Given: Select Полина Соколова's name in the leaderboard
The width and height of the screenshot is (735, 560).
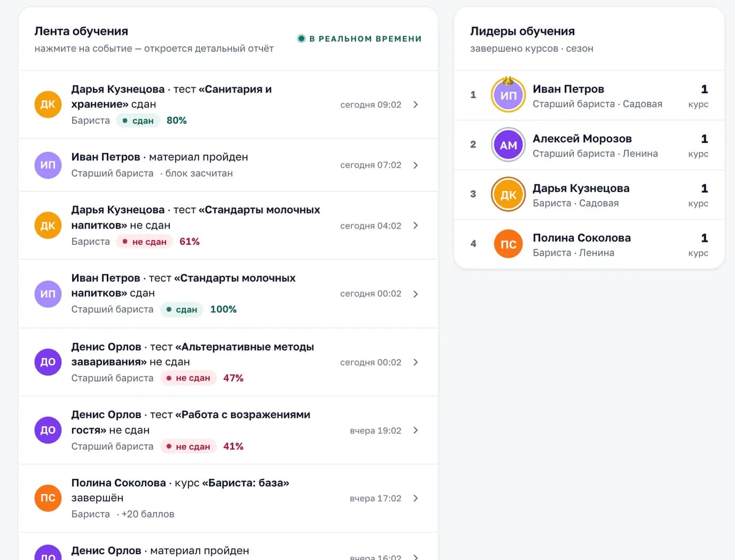Looking at the screenshot, I should pyautogui.click(x=582, y=238).
